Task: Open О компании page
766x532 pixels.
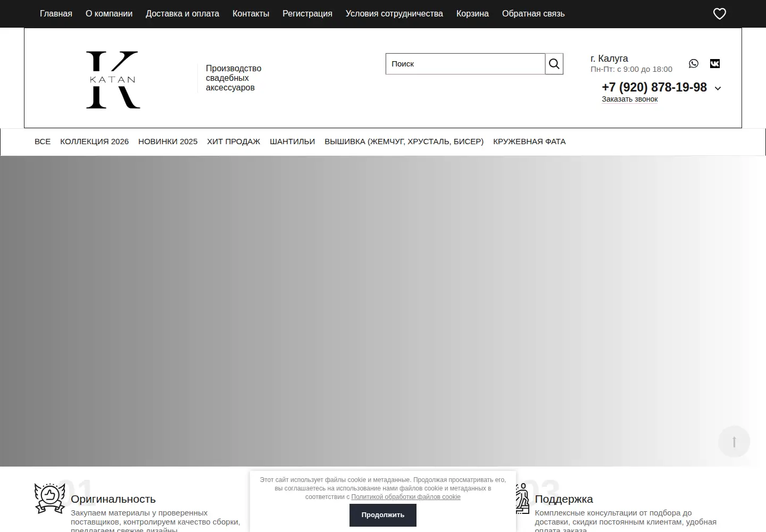Action: coord(109,14)
